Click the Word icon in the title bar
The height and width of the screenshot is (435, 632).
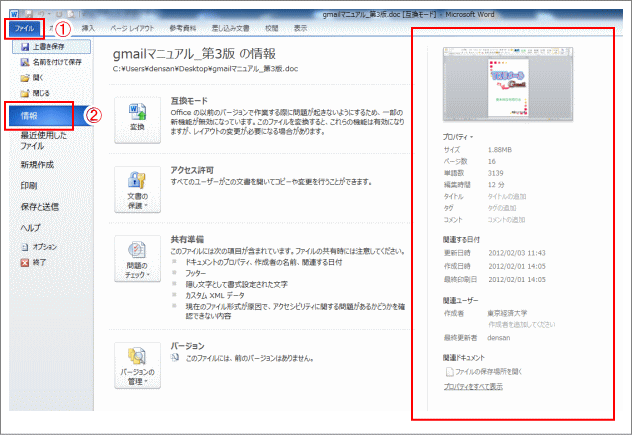click(x=14, y=15)
